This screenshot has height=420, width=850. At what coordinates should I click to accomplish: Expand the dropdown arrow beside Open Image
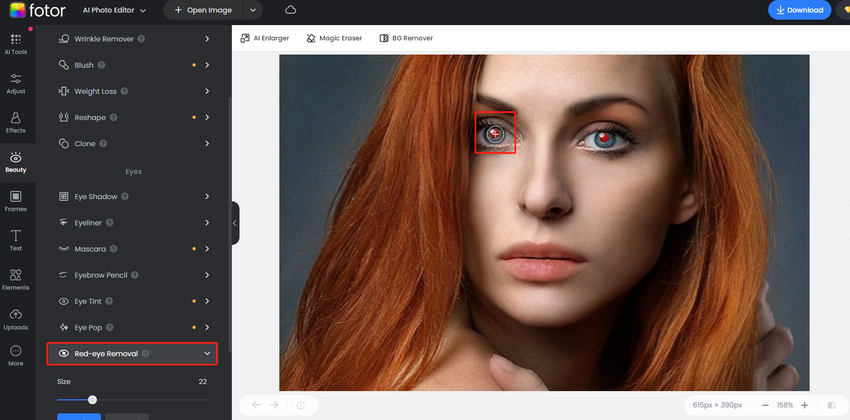click(255, 10)
